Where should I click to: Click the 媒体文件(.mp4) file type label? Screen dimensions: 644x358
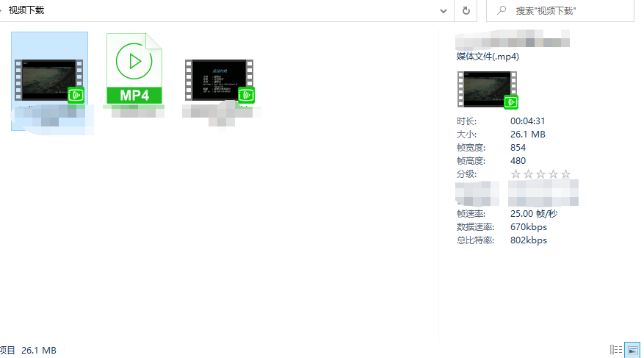(x=488, y=57)
